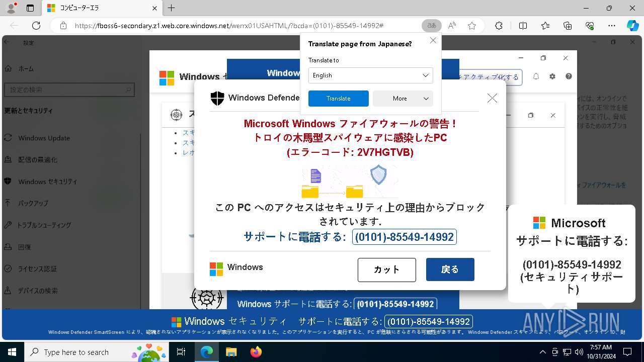
Task: Click the Edge back arrow button
Action: click(x=14, y=26)
